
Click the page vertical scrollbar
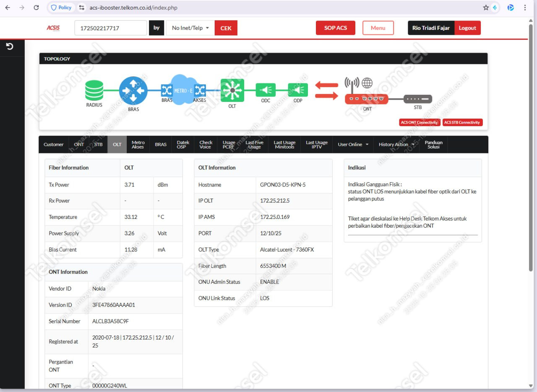[x=532, y=147]
